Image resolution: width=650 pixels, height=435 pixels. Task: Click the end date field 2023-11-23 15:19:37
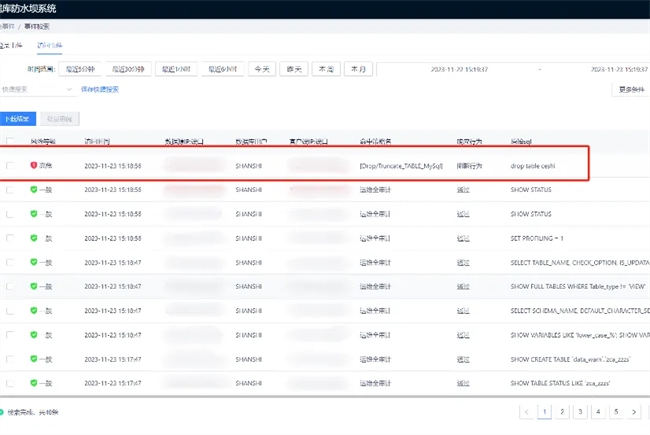click(619, 69)
